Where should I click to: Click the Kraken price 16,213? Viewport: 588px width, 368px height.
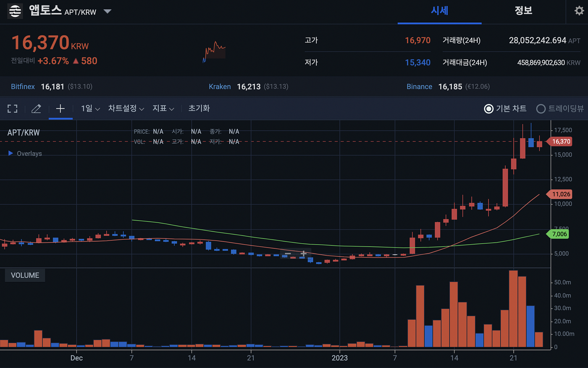coord(249,86)
